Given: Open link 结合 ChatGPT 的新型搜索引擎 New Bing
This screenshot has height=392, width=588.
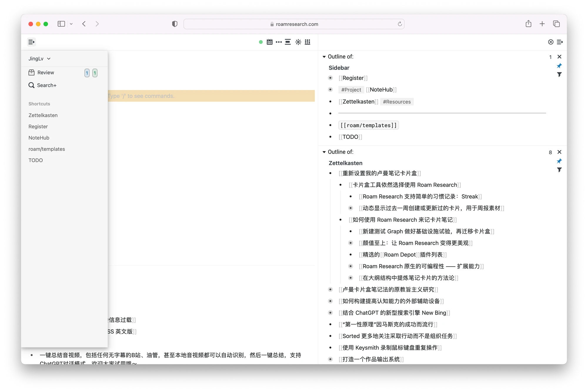Looking at the screenshot, I should pos(394,313).
